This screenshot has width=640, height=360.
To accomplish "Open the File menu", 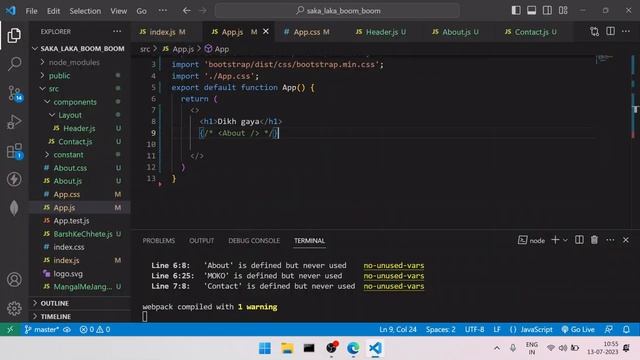I will (x=31, y=11).
